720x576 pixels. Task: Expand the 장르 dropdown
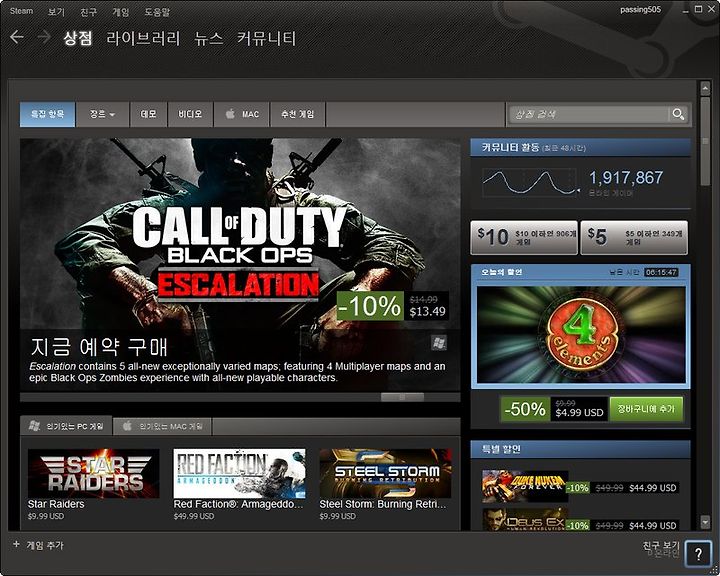[102, 114]
